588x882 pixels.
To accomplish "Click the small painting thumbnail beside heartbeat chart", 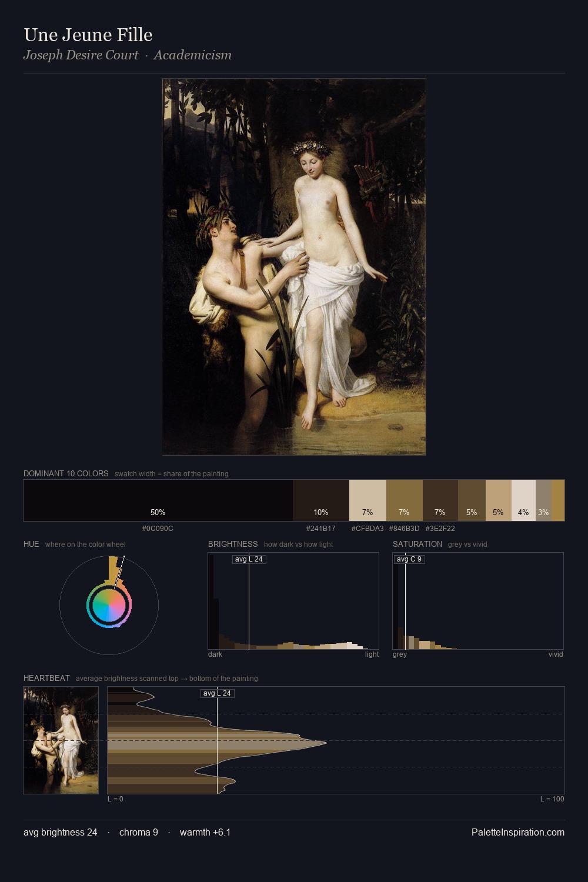I will coord(61,740).
